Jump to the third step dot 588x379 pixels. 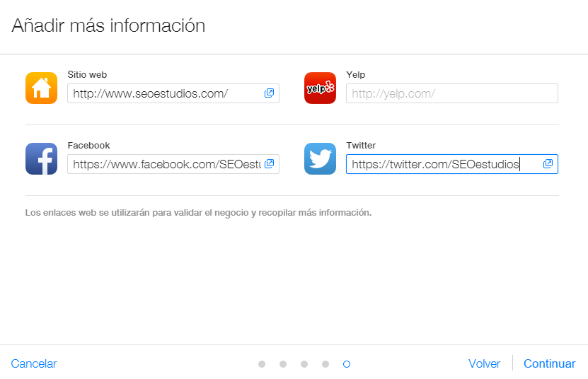coord(304,364)
